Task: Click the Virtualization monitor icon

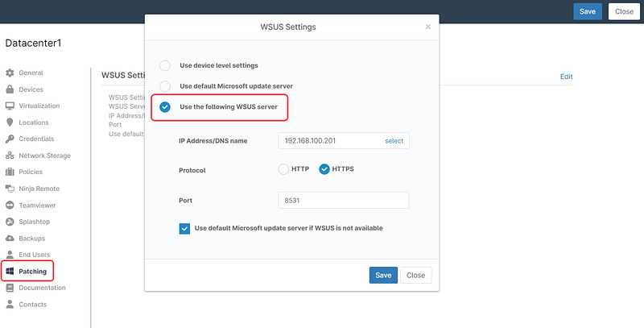Action: [10, 106]
